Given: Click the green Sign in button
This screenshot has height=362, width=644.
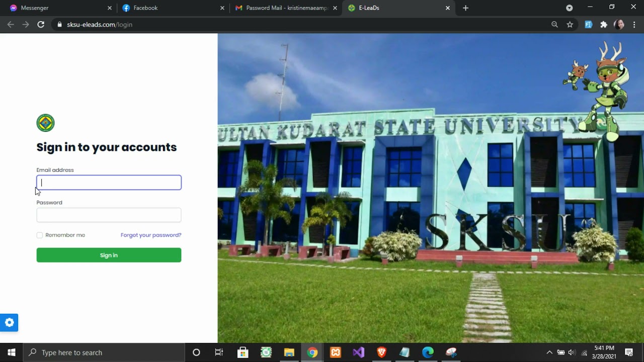Looking at the screenshot, I should pyautogui.click(x=109, y=255).
